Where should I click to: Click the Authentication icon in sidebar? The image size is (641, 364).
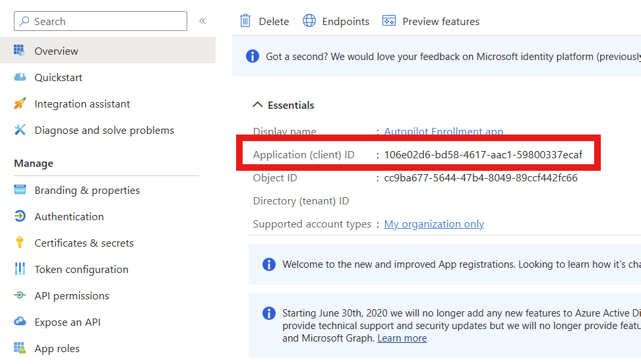click(20, 217)
